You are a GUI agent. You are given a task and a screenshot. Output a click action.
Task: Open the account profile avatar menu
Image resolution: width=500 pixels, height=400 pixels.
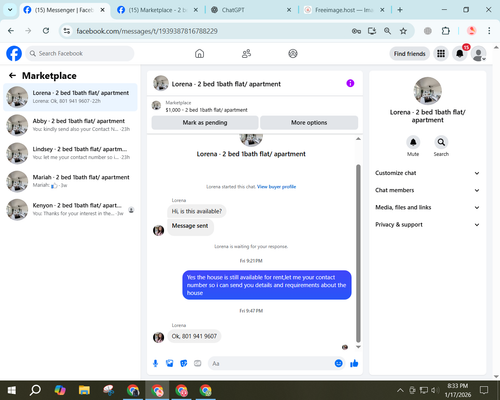(478, 54)
